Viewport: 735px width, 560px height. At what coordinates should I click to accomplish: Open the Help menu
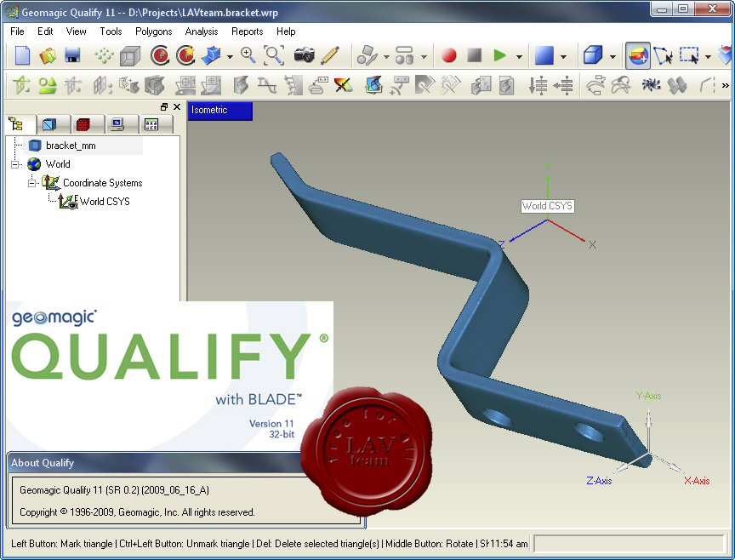286,31
